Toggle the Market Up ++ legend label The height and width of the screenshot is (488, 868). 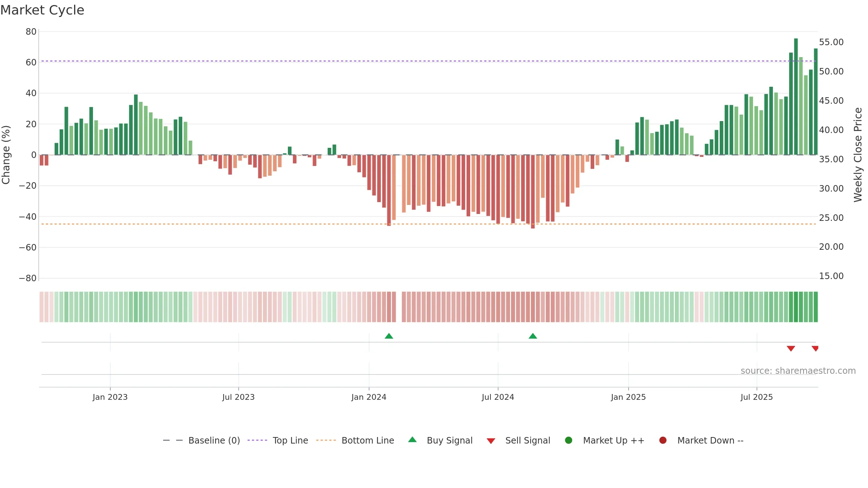[614, 440]
